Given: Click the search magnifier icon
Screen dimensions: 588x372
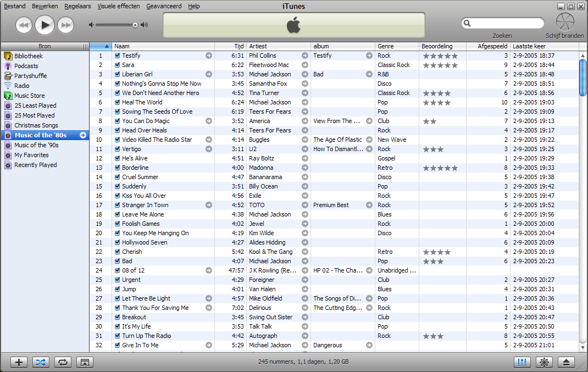Looking at the screenshot, I should click(x=467, y=23).
